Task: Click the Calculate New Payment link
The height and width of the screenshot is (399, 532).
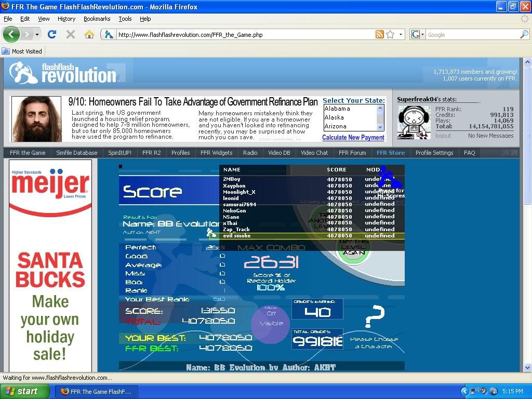Action: (353, 138)
